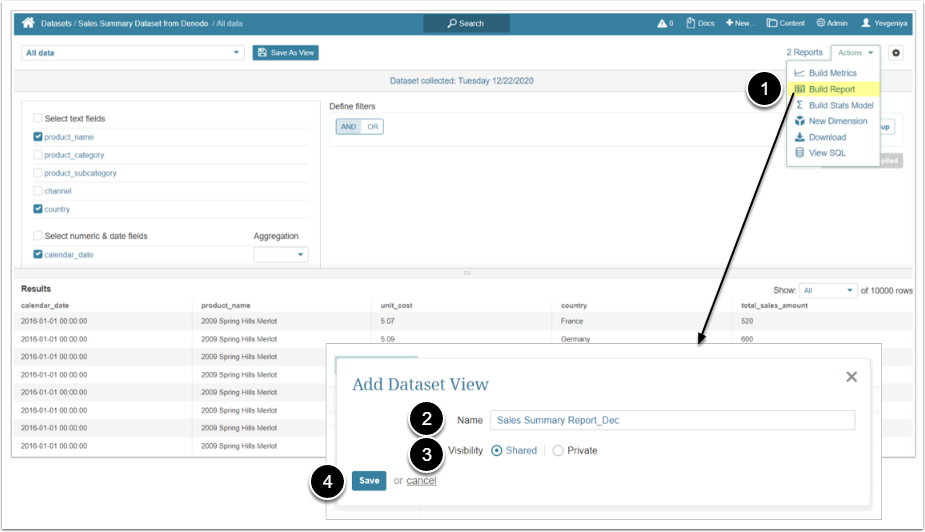The height and width of the screenshot is (532, 925).
Task: Select Private visibility radio button
Action: [x=557, y=451]
